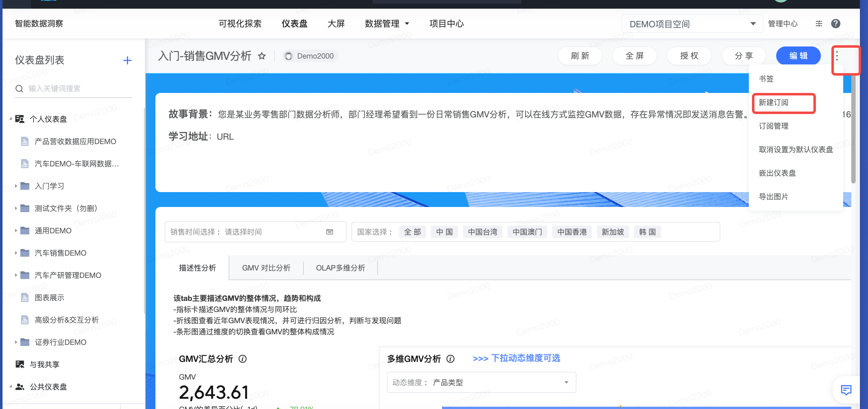Click the 刷新 button

[x=580, y=56]
